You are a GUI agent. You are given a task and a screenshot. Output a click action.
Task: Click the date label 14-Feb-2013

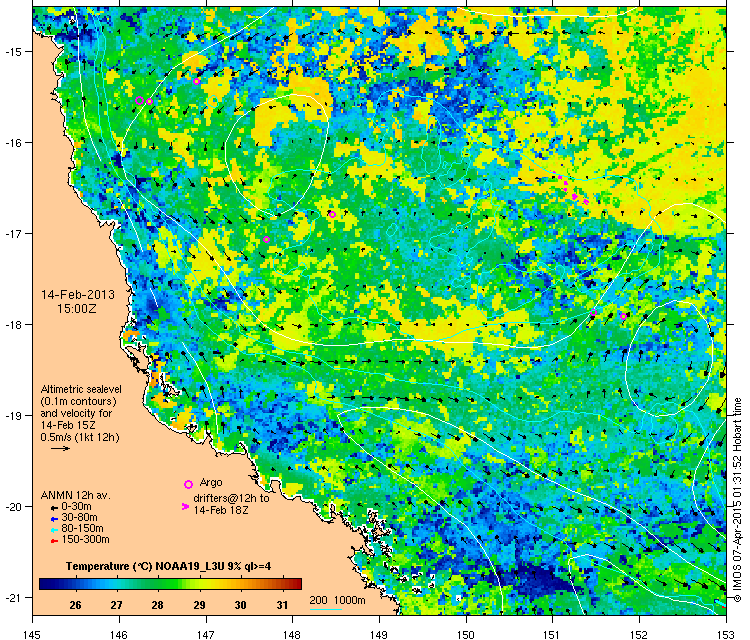click(77, 295)
